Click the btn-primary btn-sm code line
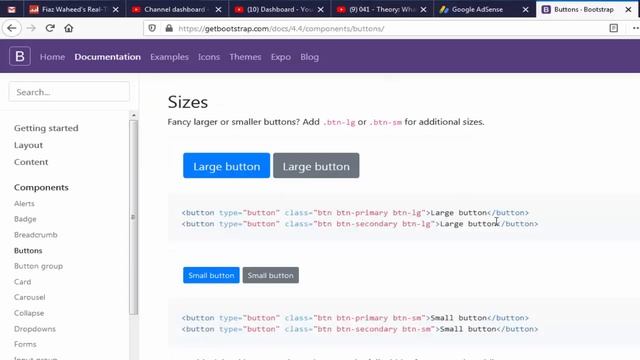This screenshot has width=640, height=360. tap(355, 318)
